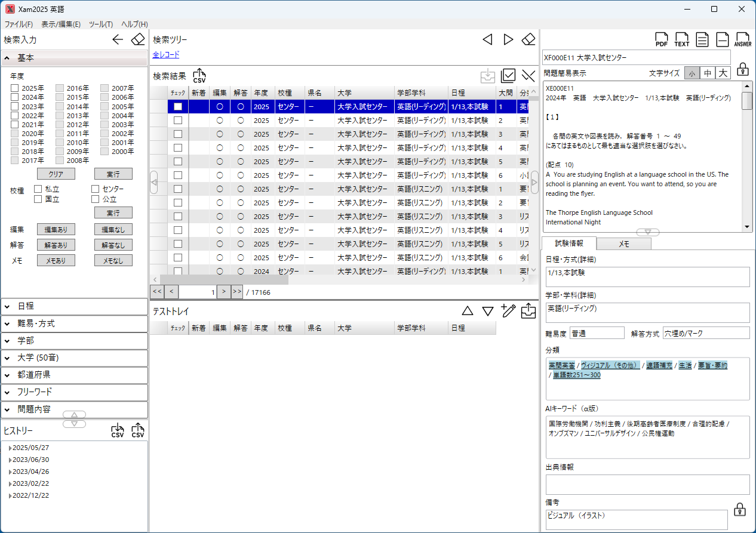Go to previous search tree step
756x533 pixels.
click(x=487, y=39)
